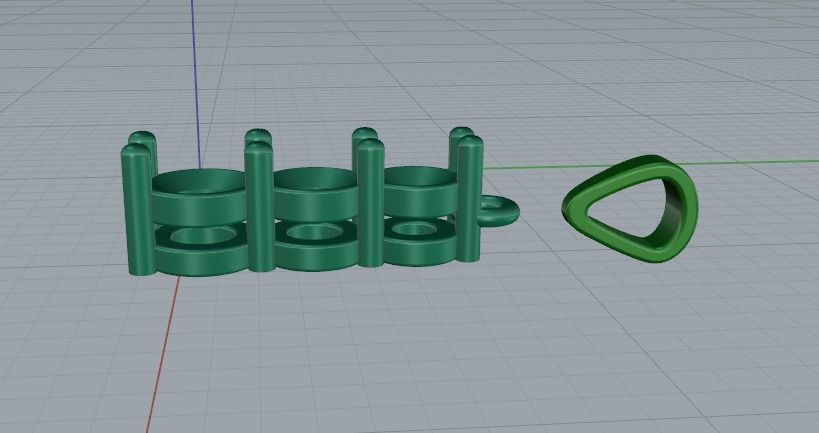The height and width of the screenshot is (433, 819).
Task: Click the red X axis line
Action: pyautogui.click(x=163, y=355)
